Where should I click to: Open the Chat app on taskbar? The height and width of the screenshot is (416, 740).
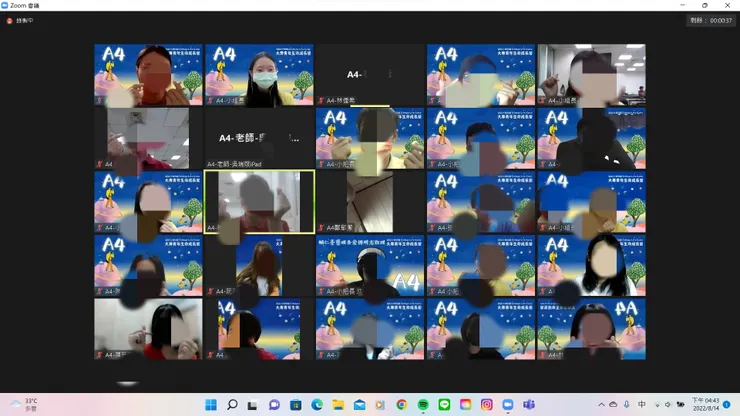click(x=274, y=405)
